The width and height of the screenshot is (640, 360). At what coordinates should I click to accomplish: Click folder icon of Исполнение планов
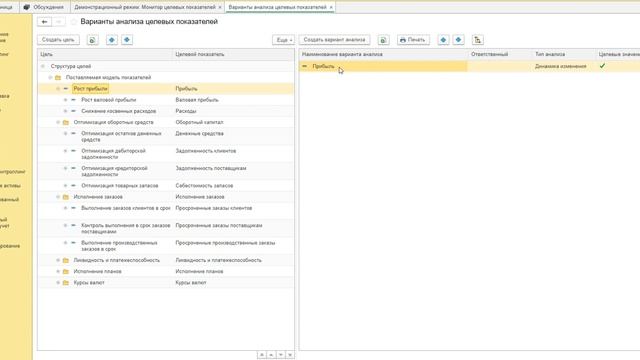[x=66, y=271]
